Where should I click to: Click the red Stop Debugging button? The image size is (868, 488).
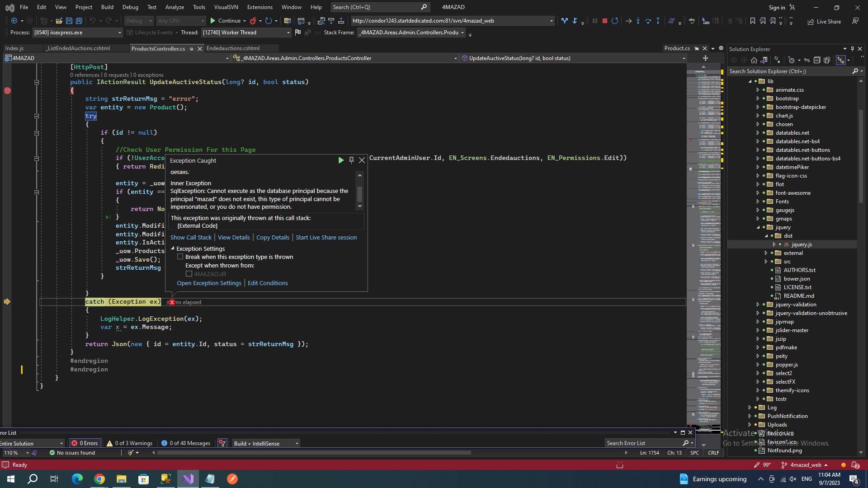click(604, 21)
